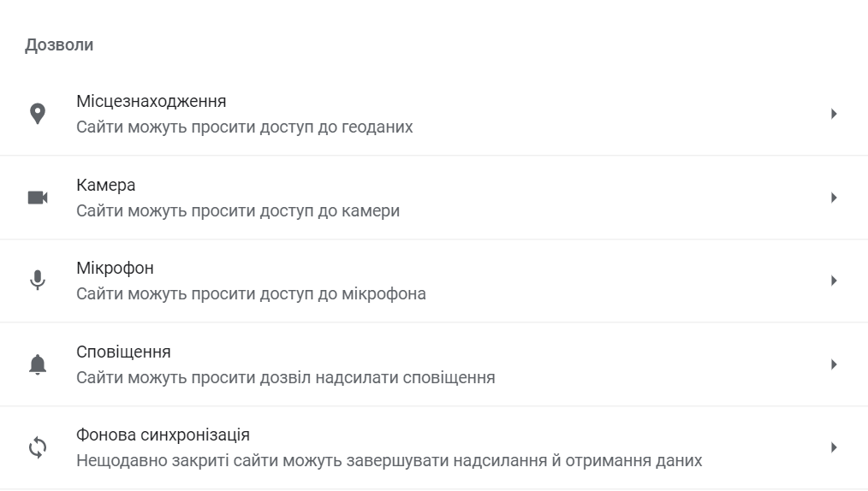
Task: Click the description about доступ до геоданих
Action: (x=245, y=127)
